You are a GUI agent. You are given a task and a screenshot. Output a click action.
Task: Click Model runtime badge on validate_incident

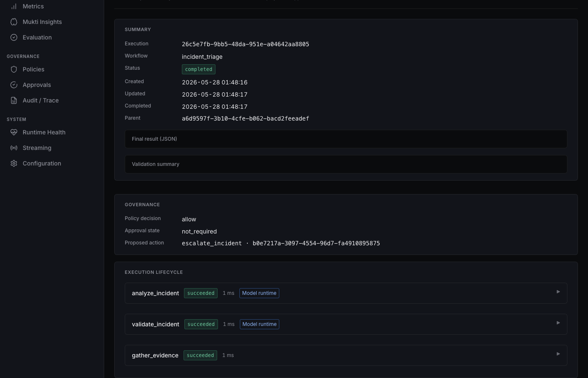point(260,324)
